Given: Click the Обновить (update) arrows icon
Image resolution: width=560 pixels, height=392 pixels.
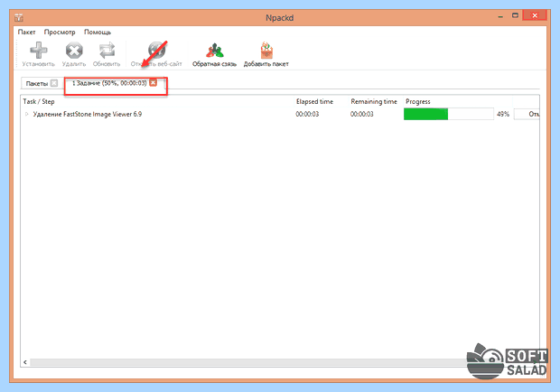Looking at the screenshot, I should [x=107, y=51].
